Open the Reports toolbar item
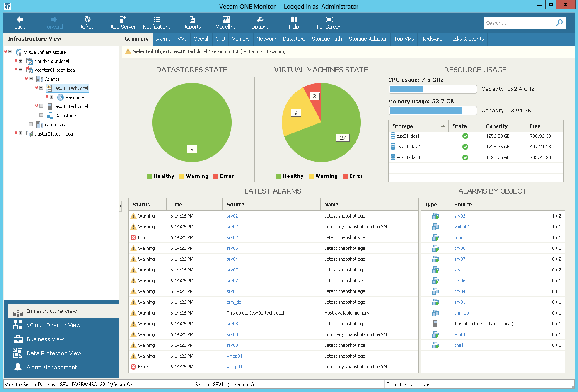Screen dimensions: 578x392 [x=192, y=23]
